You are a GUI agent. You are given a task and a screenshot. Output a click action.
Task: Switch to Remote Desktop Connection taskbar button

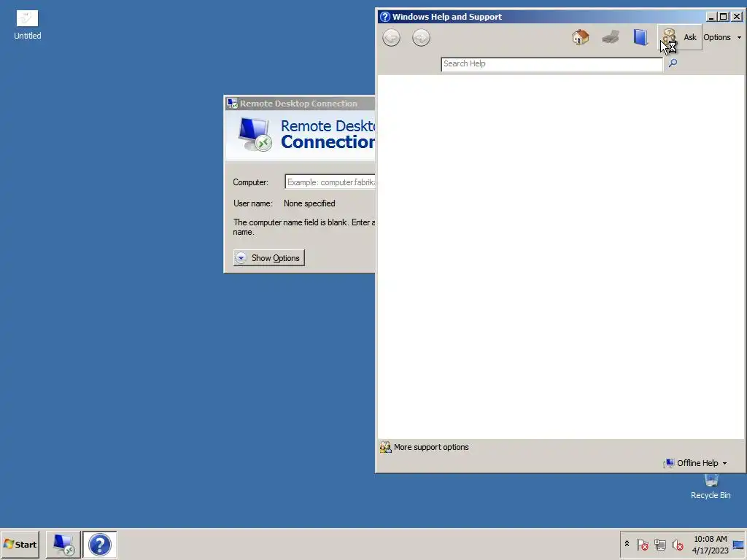63,544
